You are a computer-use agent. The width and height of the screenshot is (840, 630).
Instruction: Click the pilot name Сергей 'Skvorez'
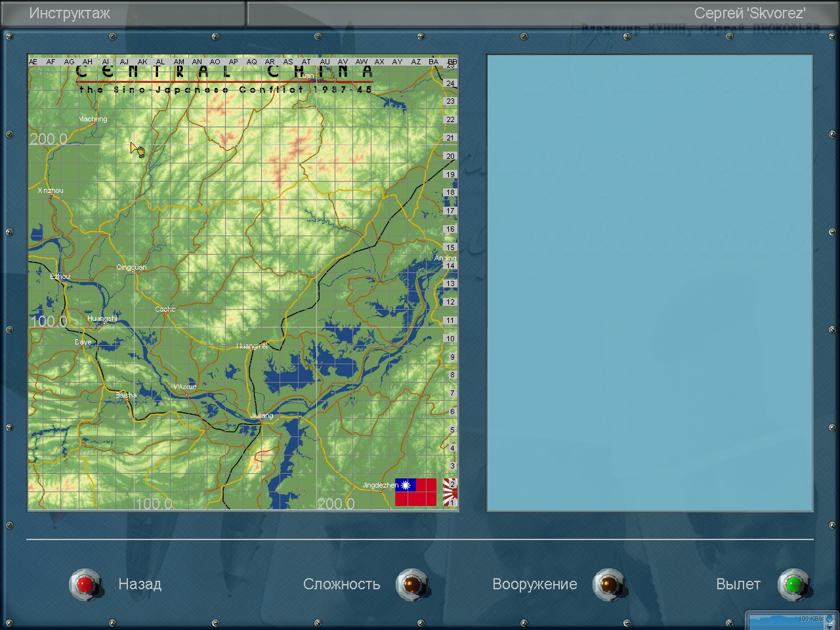pyautogui.click(x=749, y=13)
